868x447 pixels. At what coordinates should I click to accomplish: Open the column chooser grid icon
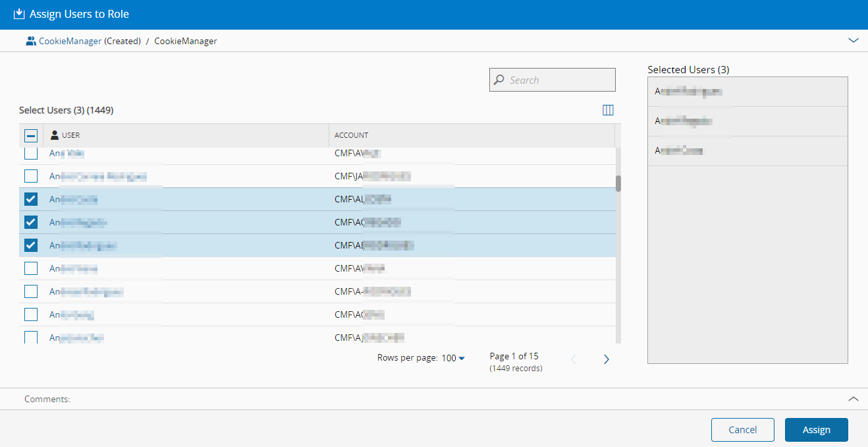pos(608,110)
